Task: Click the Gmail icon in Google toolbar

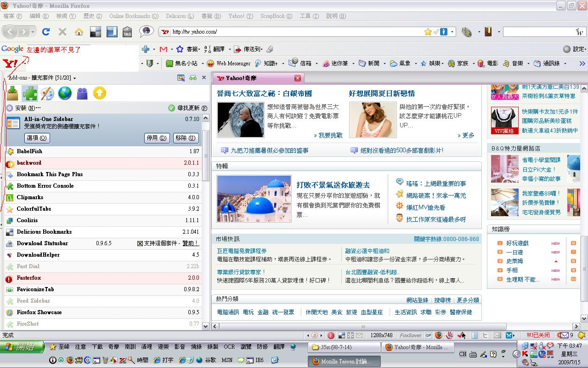Action: (163, 49)
